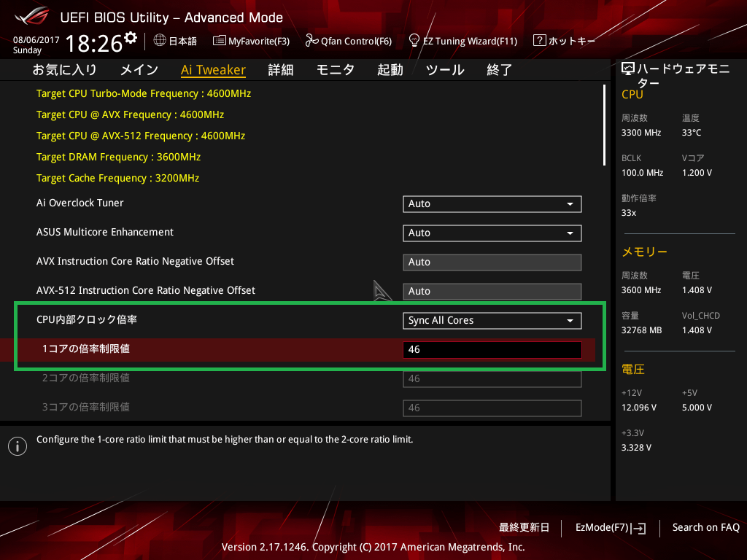Click the MyFavorite list icon

pyautogui.click(x=219, y=41)
